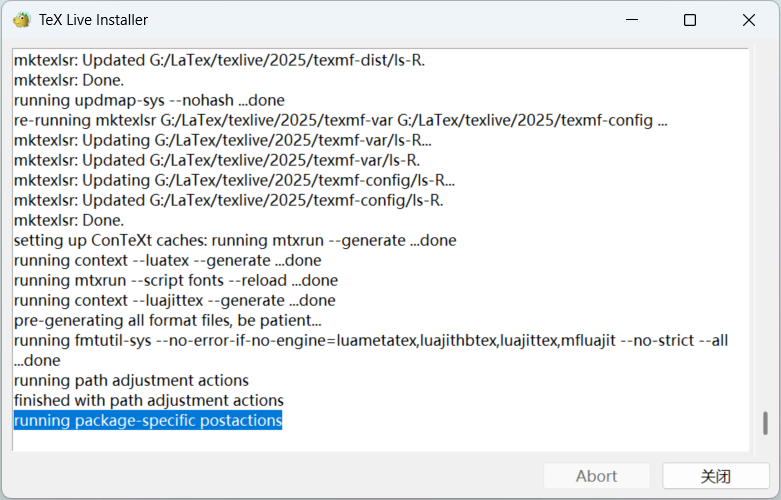The image size is (781, 500).
Task: Click the 关闭 button
Action: pyautogui.click(x=716, y=476)
